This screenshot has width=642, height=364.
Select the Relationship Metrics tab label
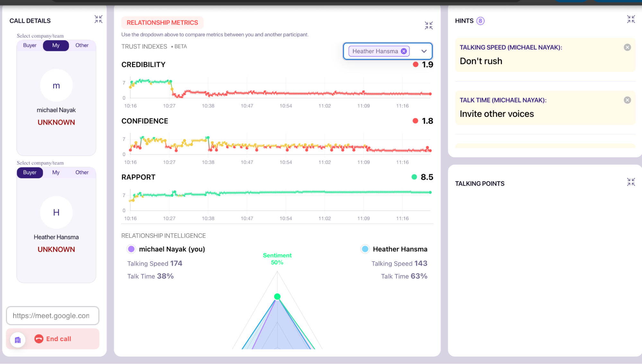coord(162,22)
